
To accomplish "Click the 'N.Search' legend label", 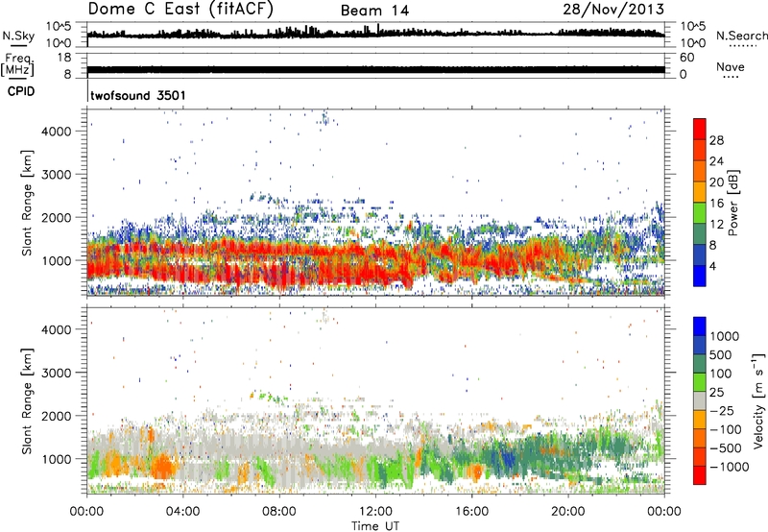I will coord(741,36).
